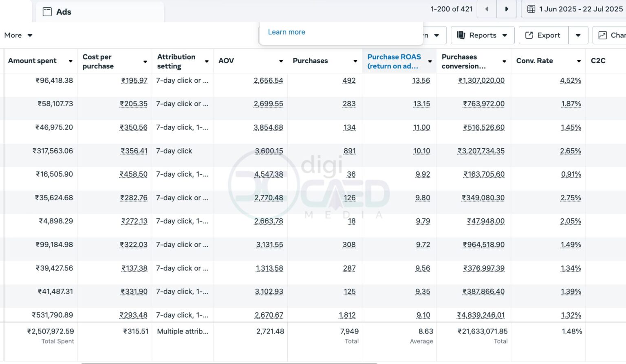Sort by Purchase ROAS column header

point(394,61)
